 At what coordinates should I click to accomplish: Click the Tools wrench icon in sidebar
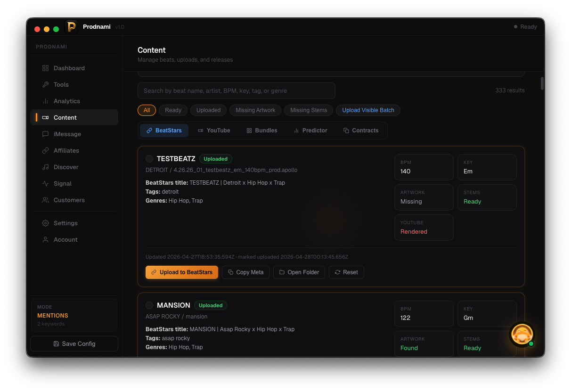coord(45,84)
